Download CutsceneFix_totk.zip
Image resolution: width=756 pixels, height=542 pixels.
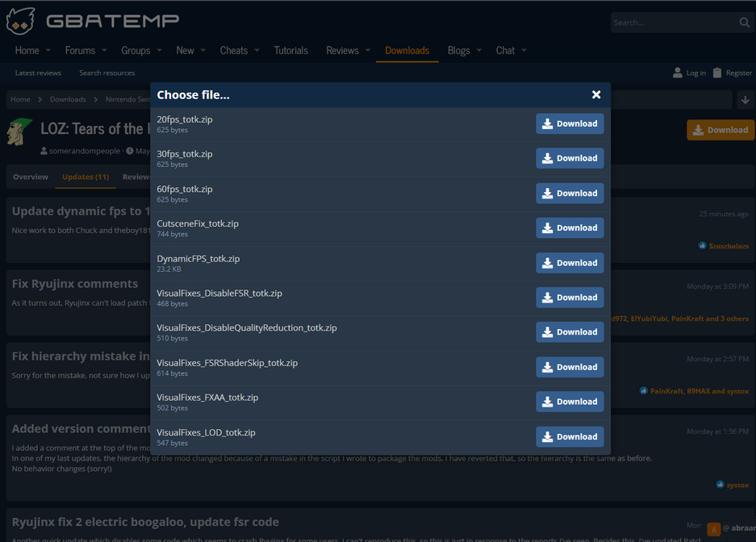tap(570, 228)
